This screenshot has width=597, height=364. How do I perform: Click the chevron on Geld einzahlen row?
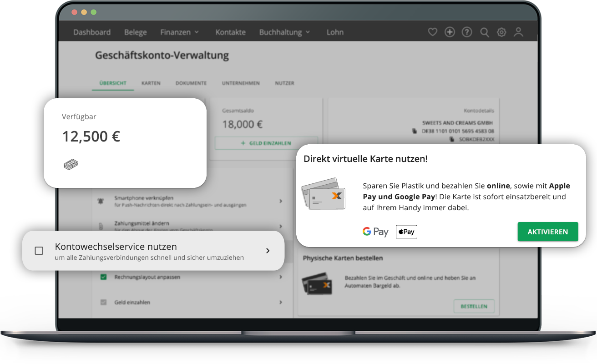(281, 302)
